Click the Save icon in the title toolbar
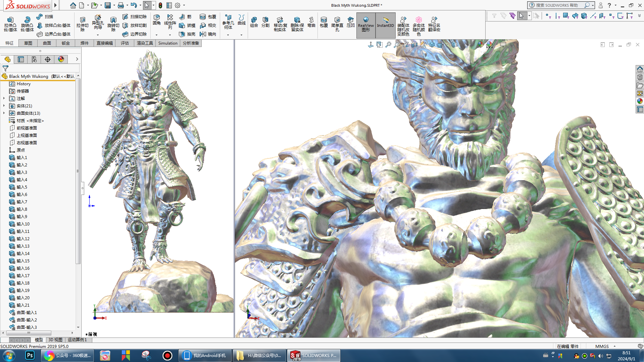Screen dimensions: 644x362 point(108,5)
